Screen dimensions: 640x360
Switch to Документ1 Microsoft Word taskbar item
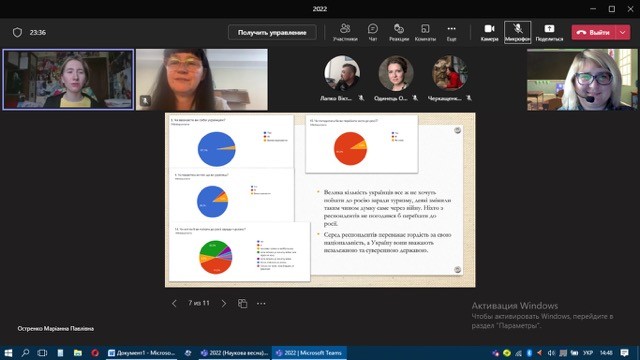click(141, 353)
